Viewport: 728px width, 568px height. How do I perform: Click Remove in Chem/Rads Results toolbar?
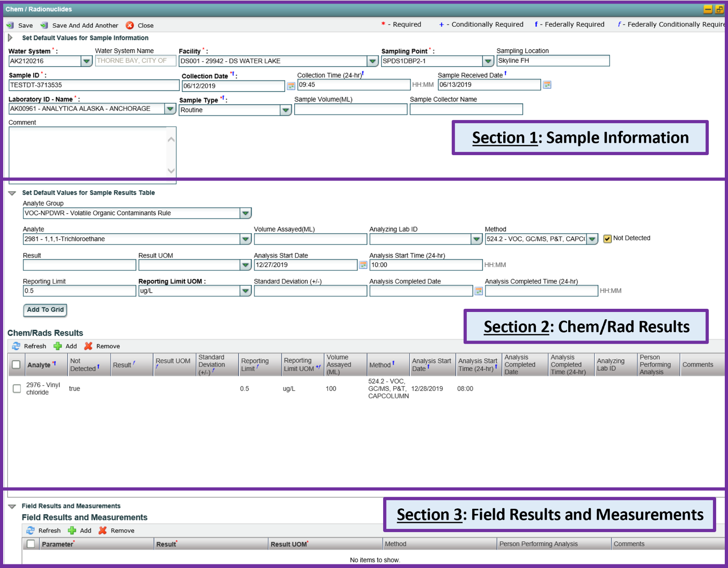pyautogui.click(x=102, y=346)
